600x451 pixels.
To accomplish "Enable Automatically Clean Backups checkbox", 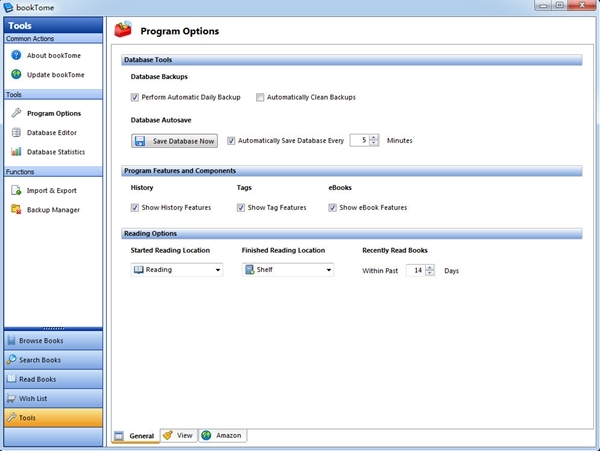I will pyautogui.click(x=260, y=97).
